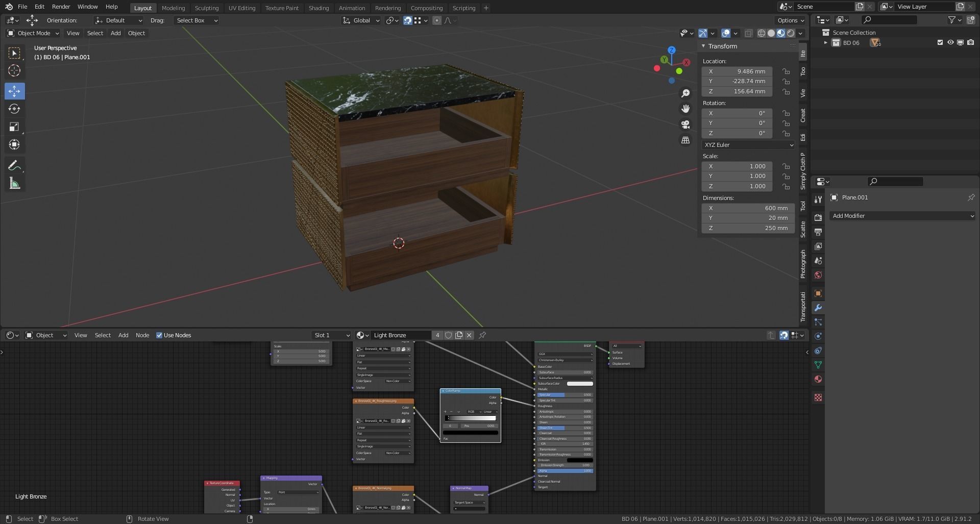This screenshot has width=980, height=524.
Task: Select the Measure tool
Action: pyautogui.click(x=14, y=184)
